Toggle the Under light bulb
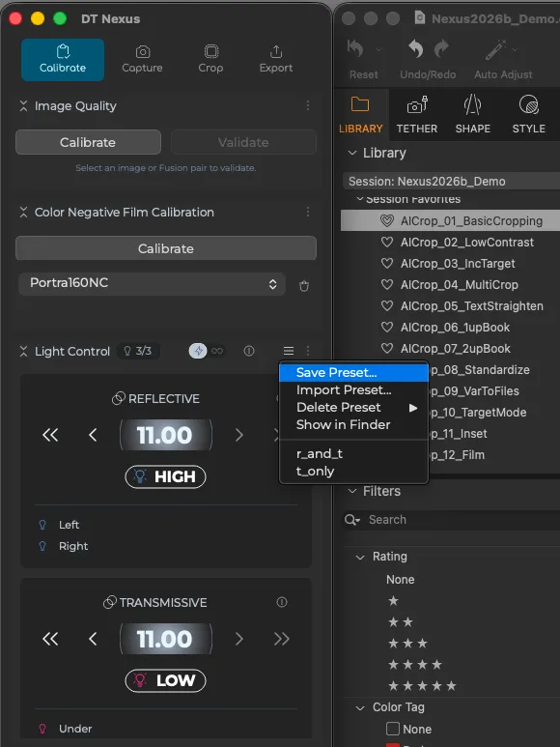Screen dimensions: 560x747 (42, 729)
